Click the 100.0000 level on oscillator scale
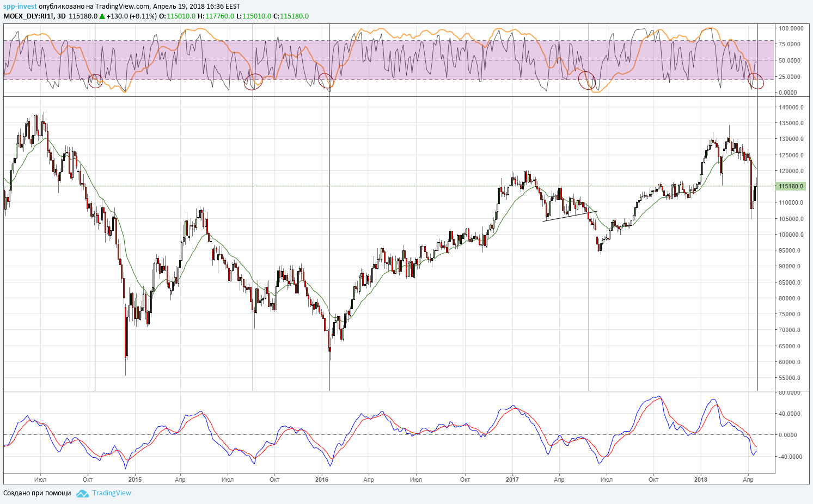This screenshot has height=504, width=813. point(790,28)
